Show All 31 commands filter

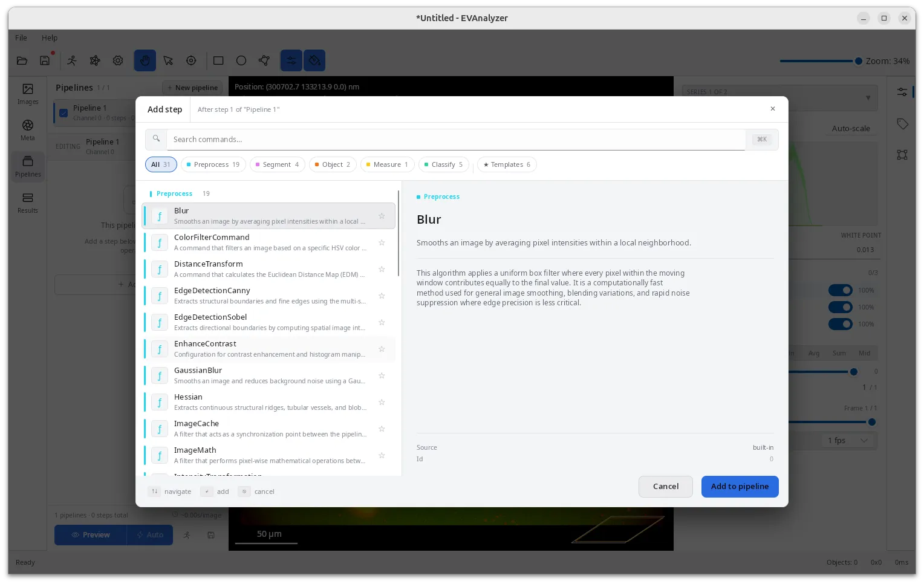(x=161, y=164)
